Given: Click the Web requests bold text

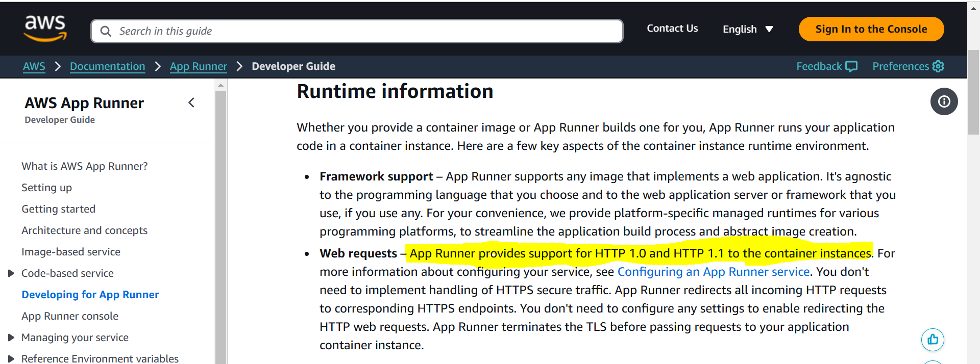Looking at the screenshot, I should click(x=358, y=253).
